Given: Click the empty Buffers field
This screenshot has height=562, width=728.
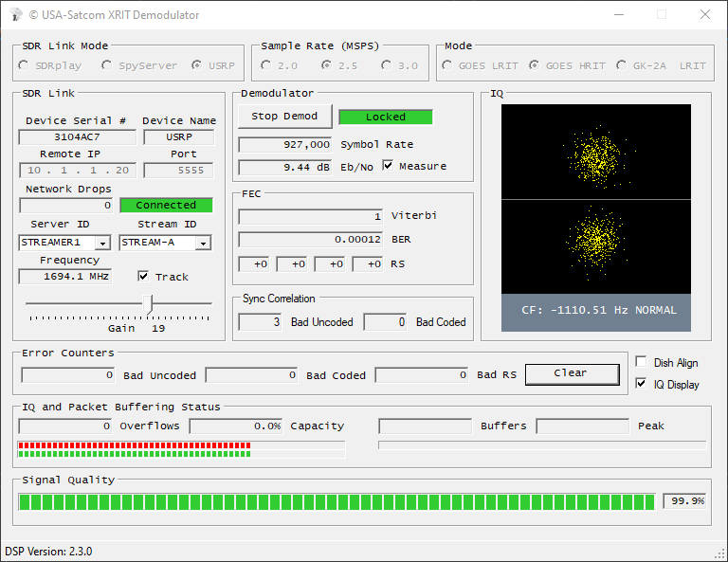Looking at the screenshot, I should (x=426, y=426).
